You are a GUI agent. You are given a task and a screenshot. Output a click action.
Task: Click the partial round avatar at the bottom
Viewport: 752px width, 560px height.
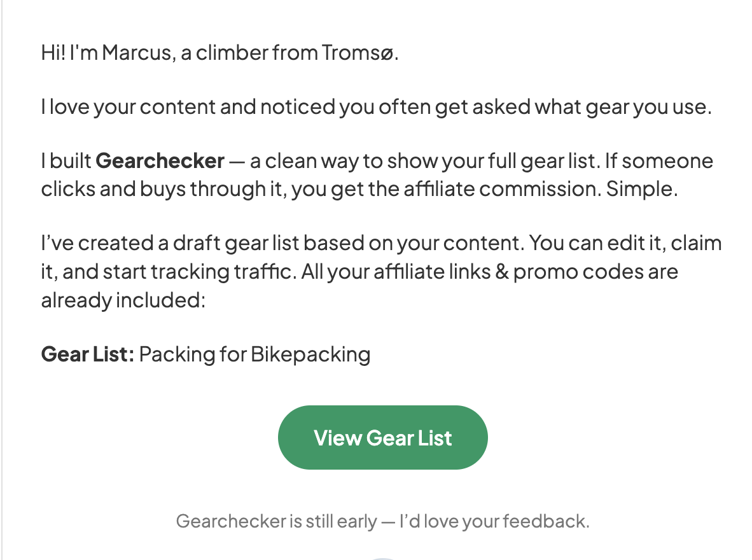click(383, 557)
